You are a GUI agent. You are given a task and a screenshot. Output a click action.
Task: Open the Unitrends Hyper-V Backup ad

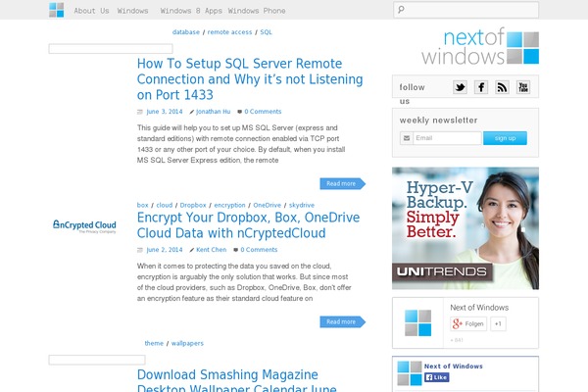click(465, 228)
